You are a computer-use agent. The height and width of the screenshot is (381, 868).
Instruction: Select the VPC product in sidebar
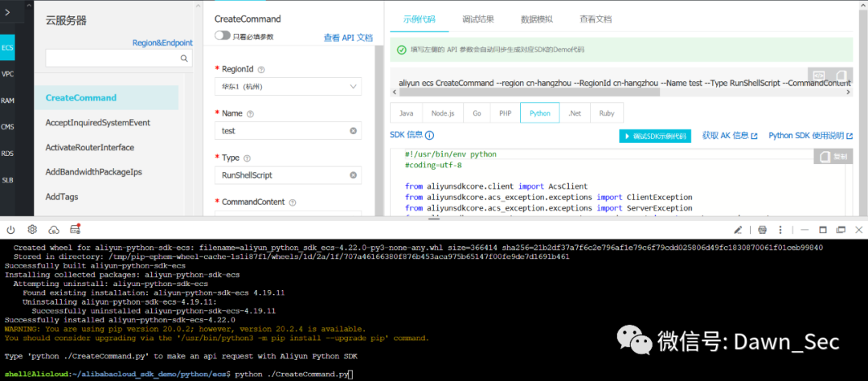(x=8, y=74)
